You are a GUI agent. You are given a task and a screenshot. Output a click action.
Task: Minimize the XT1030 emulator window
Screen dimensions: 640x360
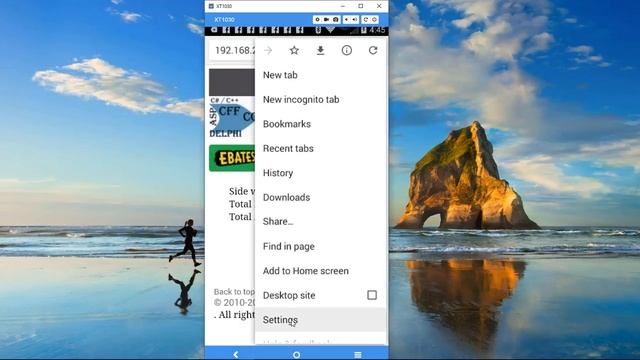(342, 6)
